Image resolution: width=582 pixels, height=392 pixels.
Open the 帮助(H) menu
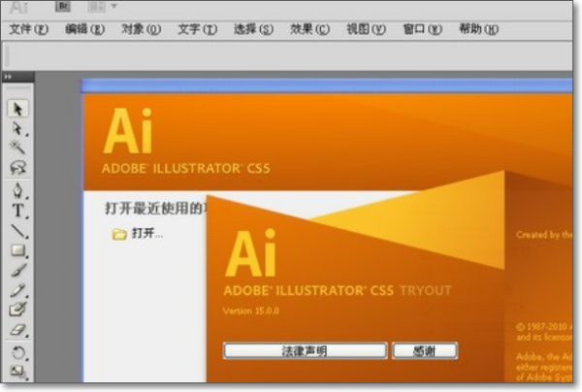coord(479,29)
